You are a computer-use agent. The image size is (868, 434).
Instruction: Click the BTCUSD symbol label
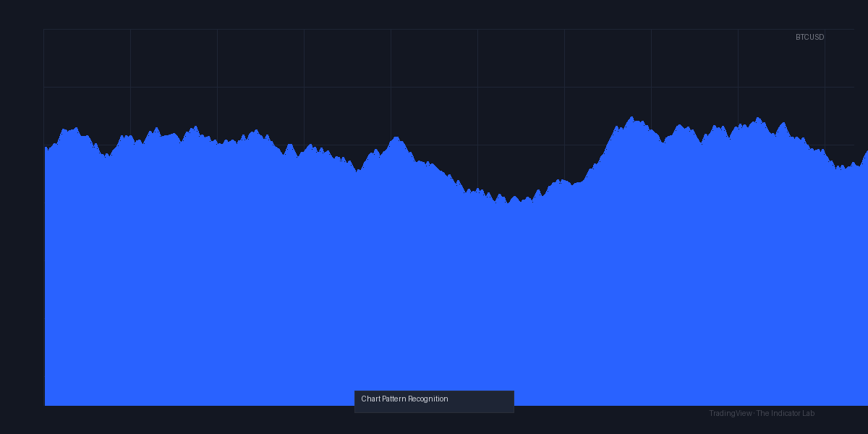coord(809,37)
